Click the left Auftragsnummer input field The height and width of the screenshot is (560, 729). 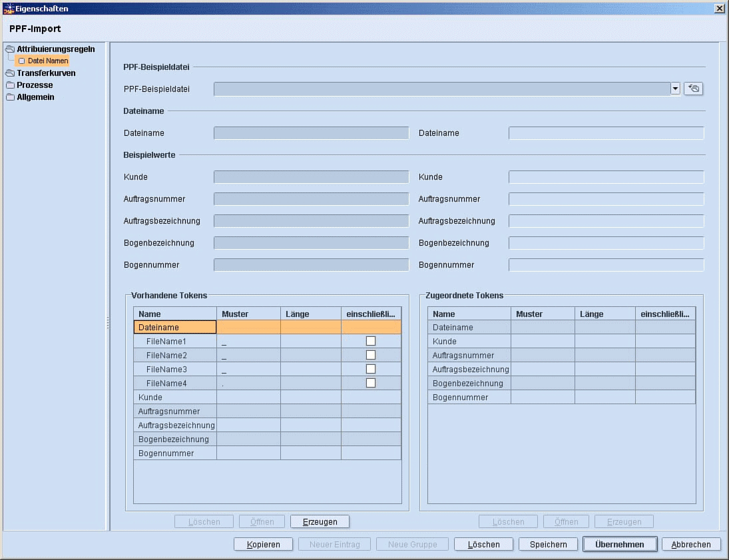click(311, 199)
